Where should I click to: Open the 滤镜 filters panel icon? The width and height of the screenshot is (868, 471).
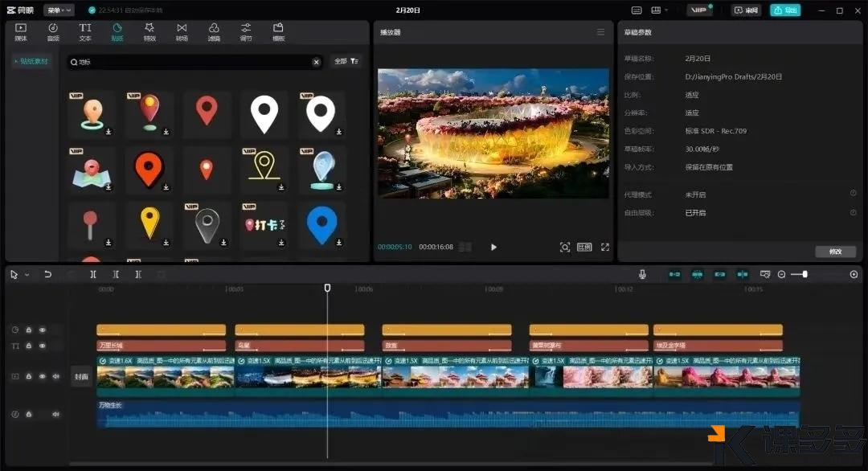(x=214, y=32)
